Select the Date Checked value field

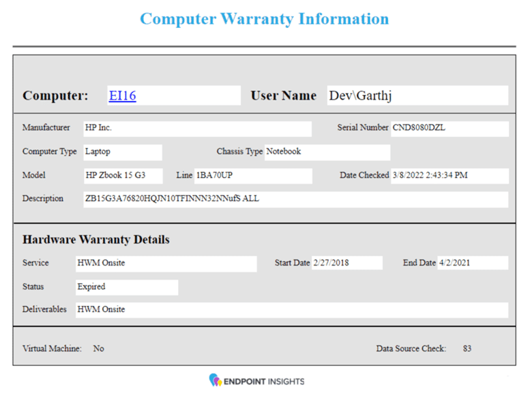(449, 175)
